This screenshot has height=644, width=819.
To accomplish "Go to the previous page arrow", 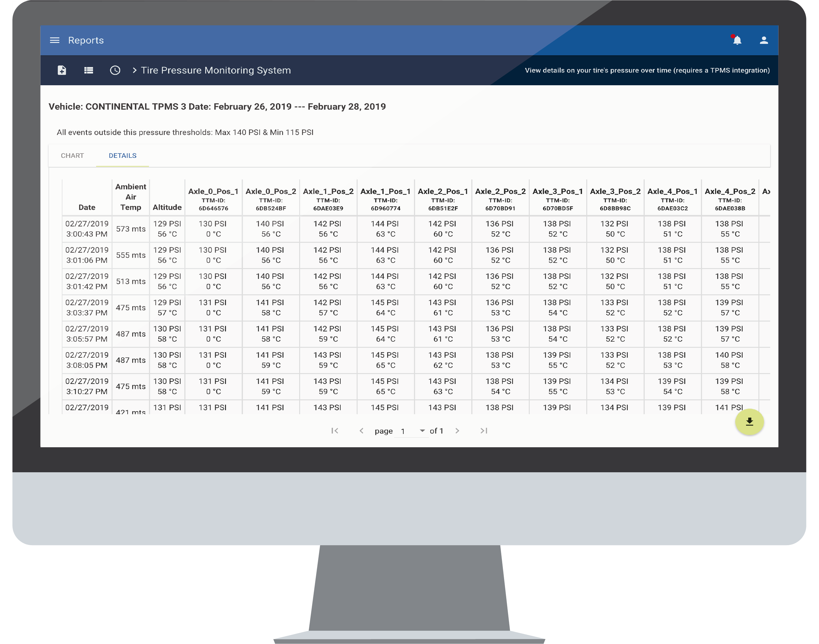I will pyautogui.click(x=361, y=431).
